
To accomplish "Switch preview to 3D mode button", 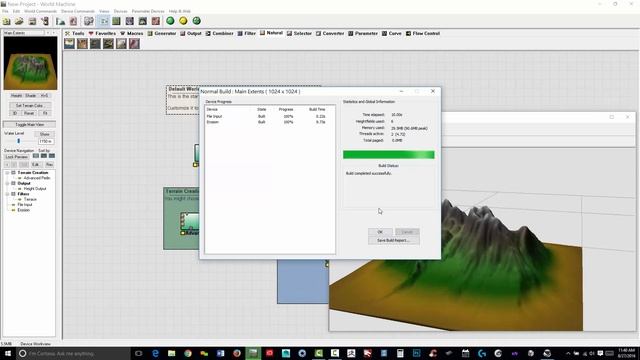I will click(x=15, y=113).
